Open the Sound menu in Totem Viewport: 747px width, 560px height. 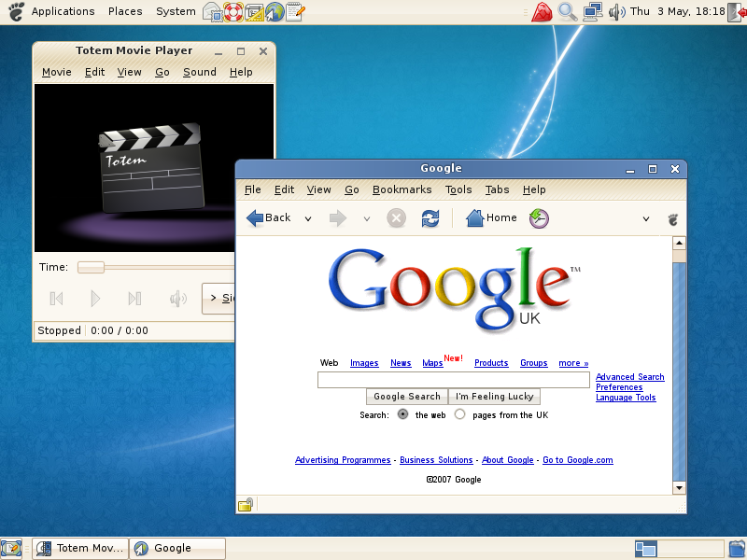point(200,72)
